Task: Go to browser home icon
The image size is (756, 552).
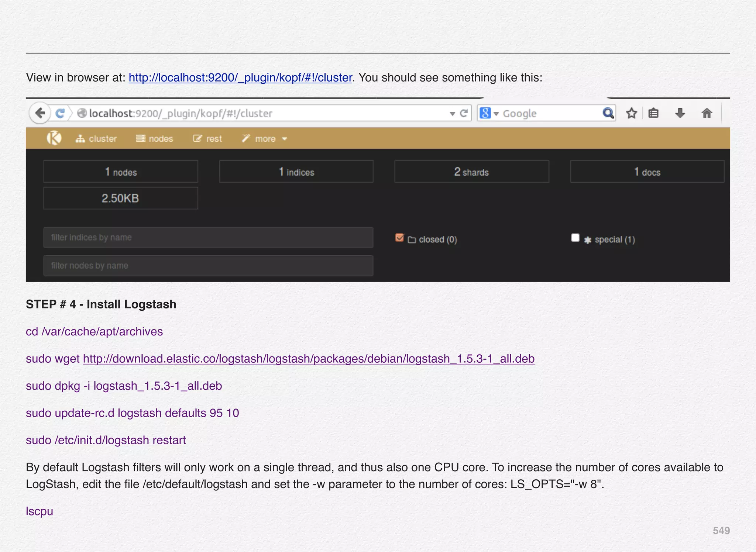Action: point(707,113)
